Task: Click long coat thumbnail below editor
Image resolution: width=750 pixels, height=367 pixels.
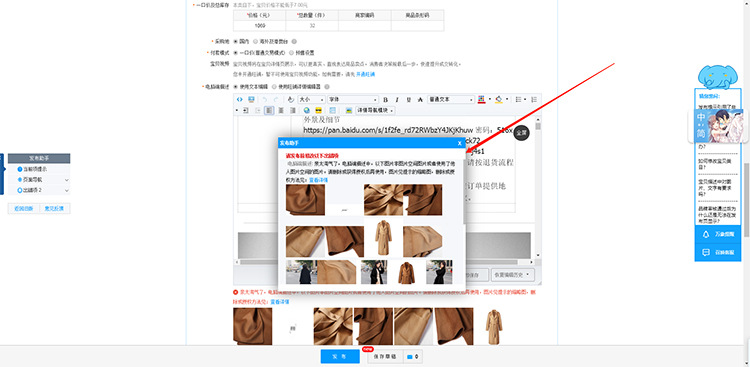Action: click(494, 326)
